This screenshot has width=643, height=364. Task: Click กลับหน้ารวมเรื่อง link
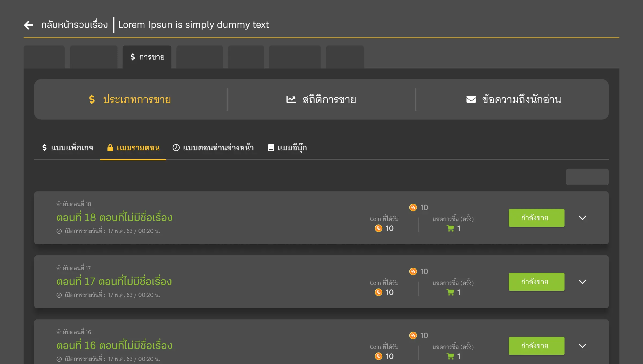74,25
